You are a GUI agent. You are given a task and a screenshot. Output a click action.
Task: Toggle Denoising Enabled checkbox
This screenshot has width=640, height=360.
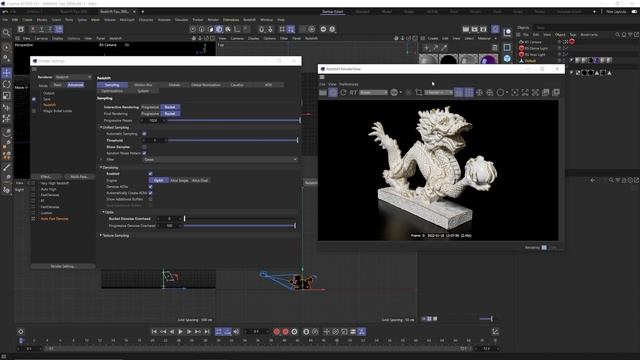[x=150, y=174]
